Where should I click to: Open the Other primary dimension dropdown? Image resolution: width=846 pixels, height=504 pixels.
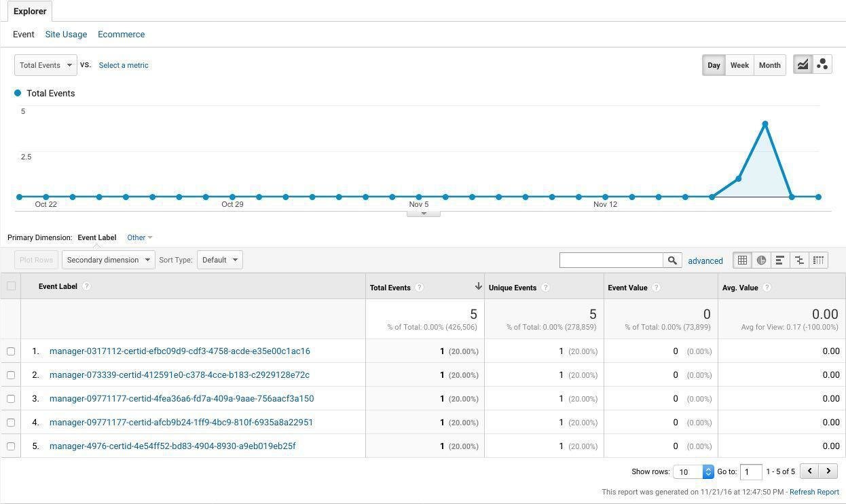140,237
